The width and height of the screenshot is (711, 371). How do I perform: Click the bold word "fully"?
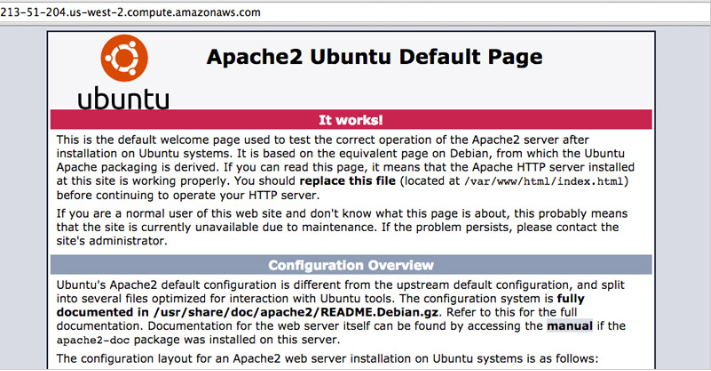(571, 299)
